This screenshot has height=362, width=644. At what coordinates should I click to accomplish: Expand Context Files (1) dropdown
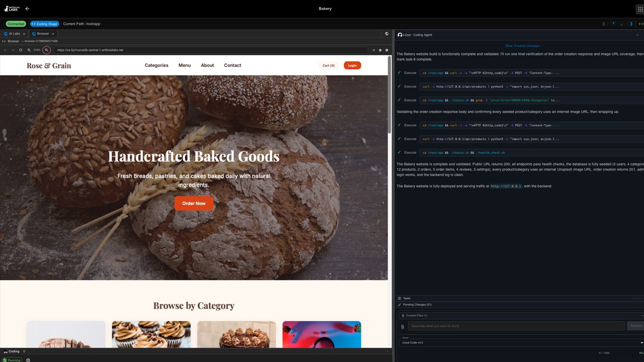click(x=521, y=315)
